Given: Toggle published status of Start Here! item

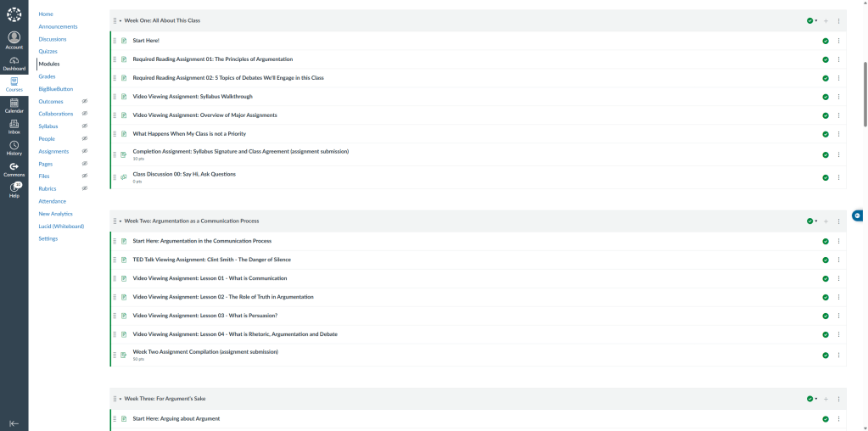Looking at the screenshot, I should (826, 41).
